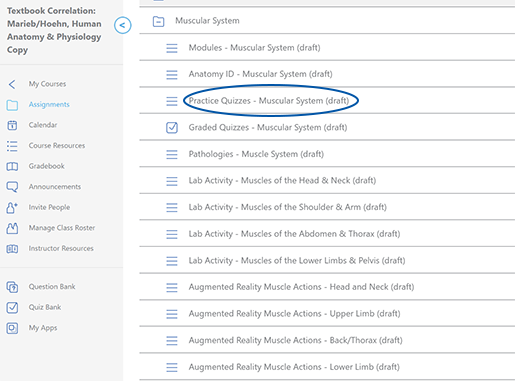
Task: Click the Course Resources list icon
Action: [x=12, y=146]
